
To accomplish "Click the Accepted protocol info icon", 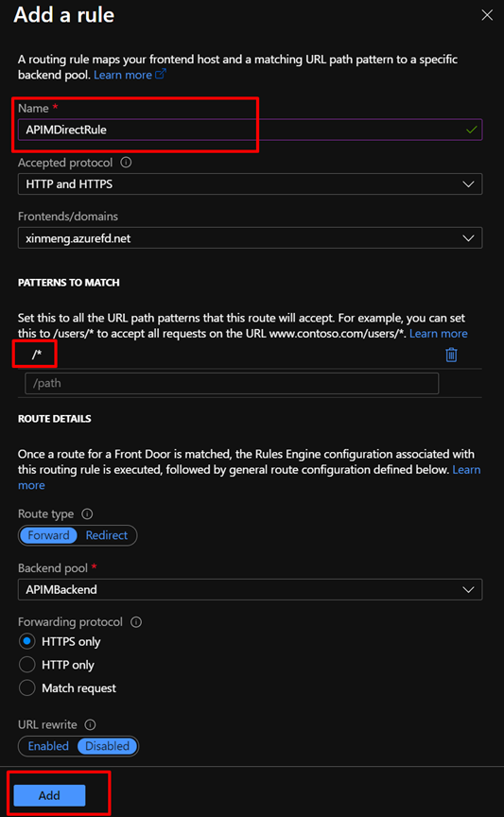I will click(x=126, y=162).
